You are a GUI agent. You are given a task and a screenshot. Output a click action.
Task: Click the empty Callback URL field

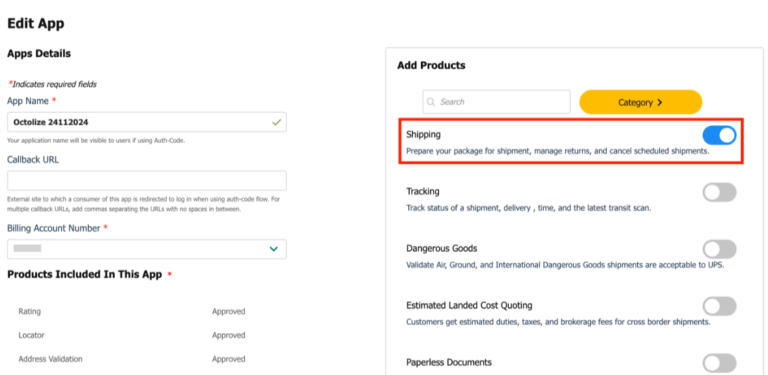tap(147, 181)
